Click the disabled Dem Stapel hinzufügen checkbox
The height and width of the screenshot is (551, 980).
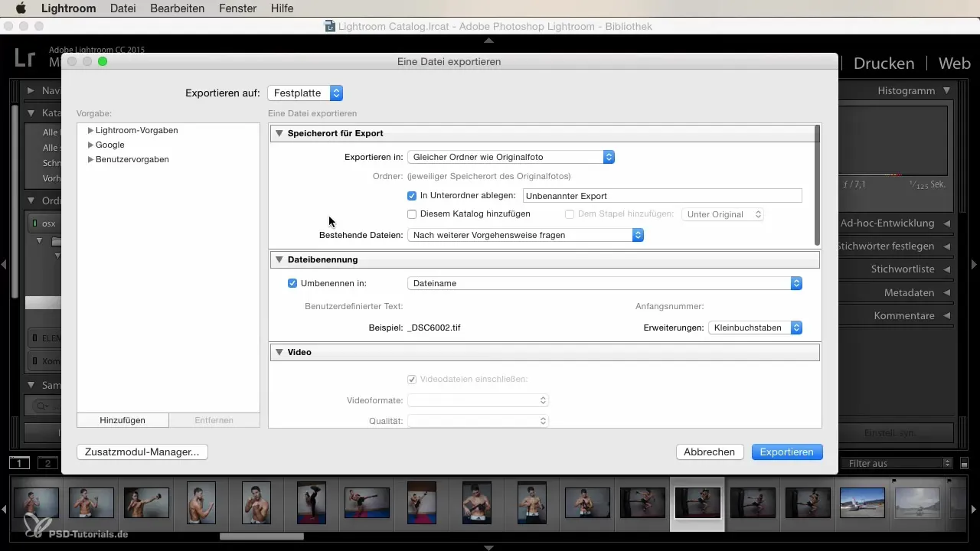(569, 214)
